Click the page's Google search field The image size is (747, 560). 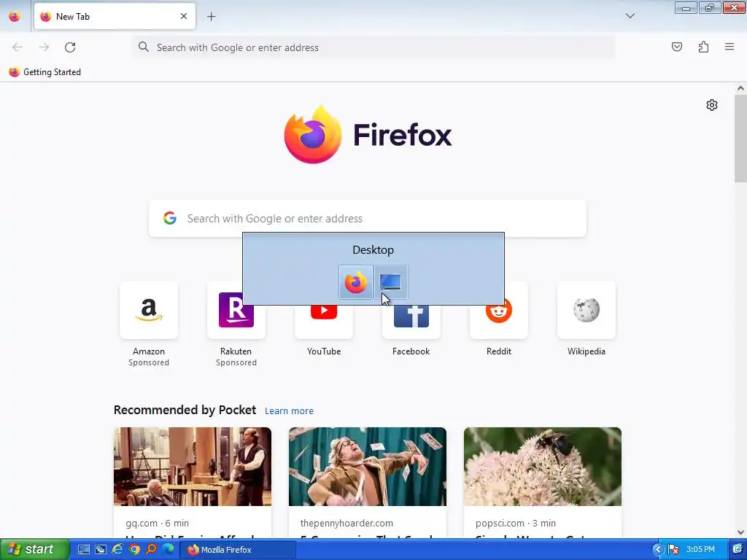pos(368,218)
